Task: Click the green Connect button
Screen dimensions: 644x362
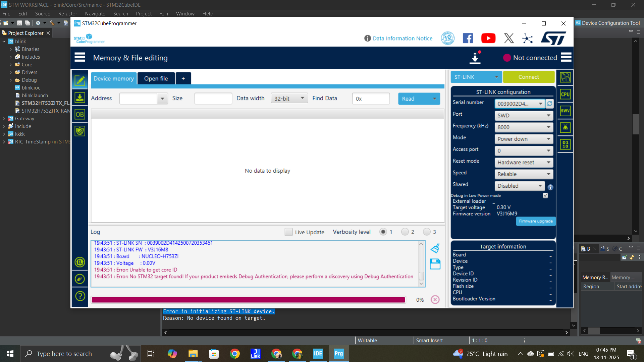Action: click(529, 77)
